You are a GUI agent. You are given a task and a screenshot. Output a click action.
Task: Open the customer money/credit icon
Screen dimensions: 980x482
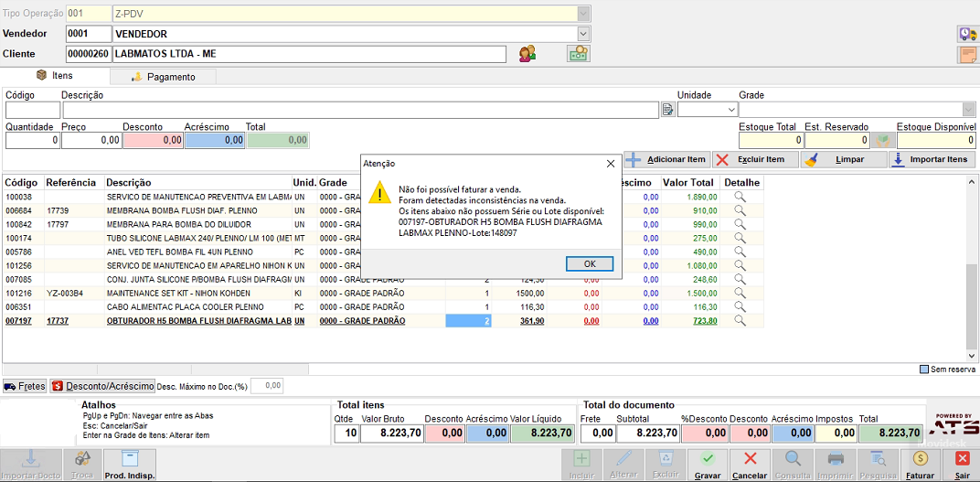coord(578,54)
